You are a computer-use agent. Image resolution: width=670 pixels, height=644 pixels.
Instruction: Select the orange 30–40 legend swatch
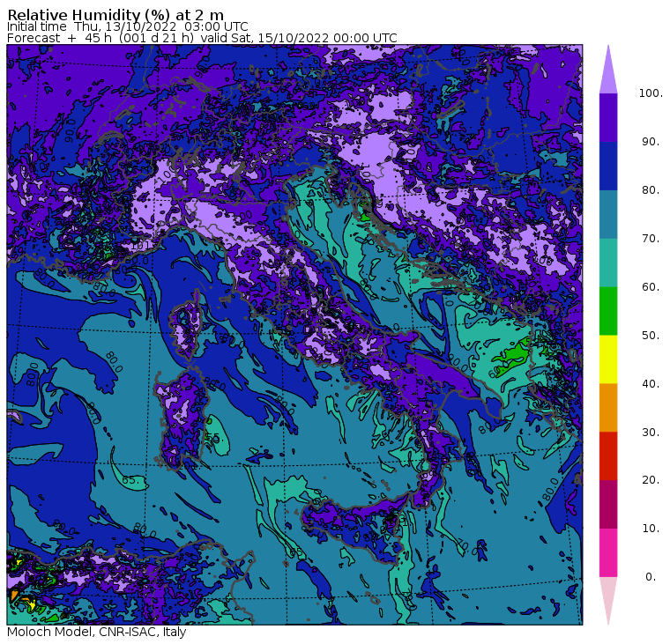(x=608, y=408)
